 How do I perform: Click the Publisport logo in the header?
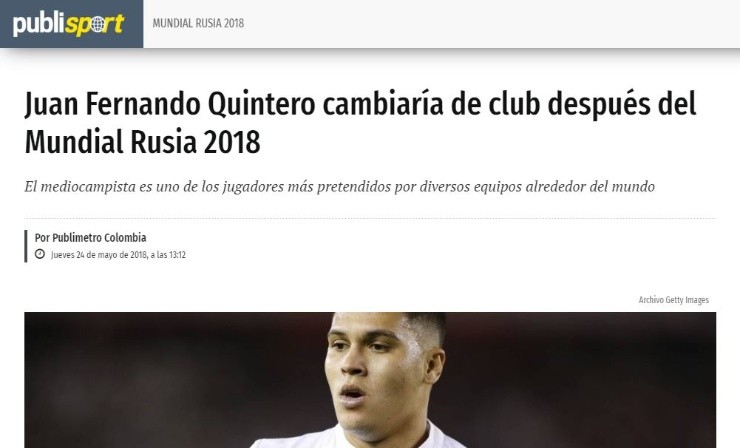pyautogui.click(x=68, y=24)
